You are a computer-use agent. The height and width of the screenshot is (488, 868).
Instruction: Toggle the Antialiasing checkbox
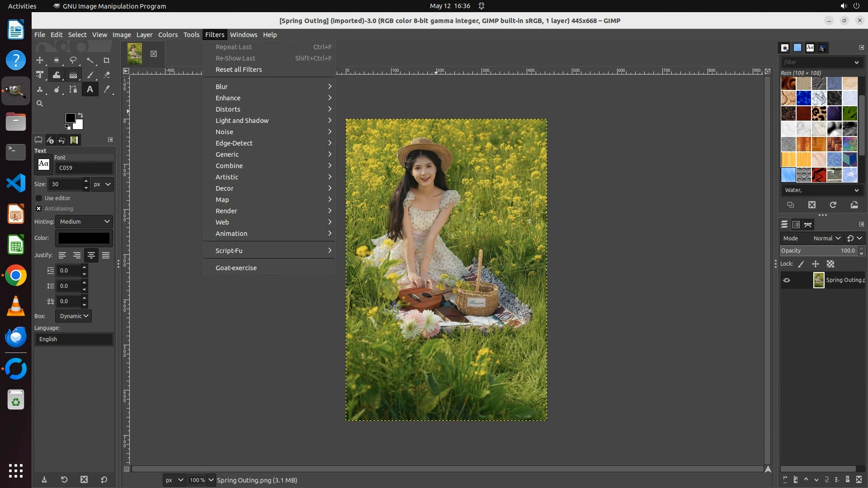39,208
